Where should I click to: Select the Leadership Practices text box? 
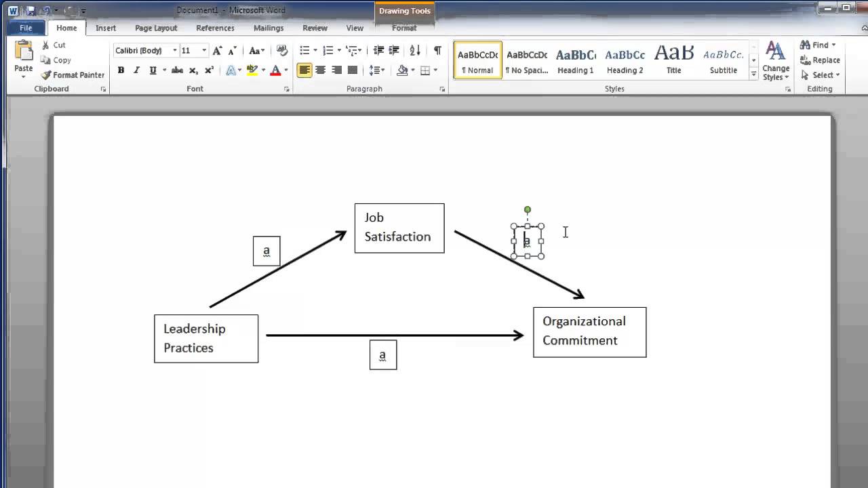click(206, 338)
